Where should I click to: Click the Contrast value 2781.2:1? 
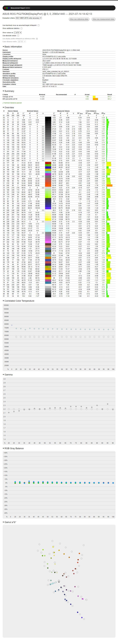[45, 69]
